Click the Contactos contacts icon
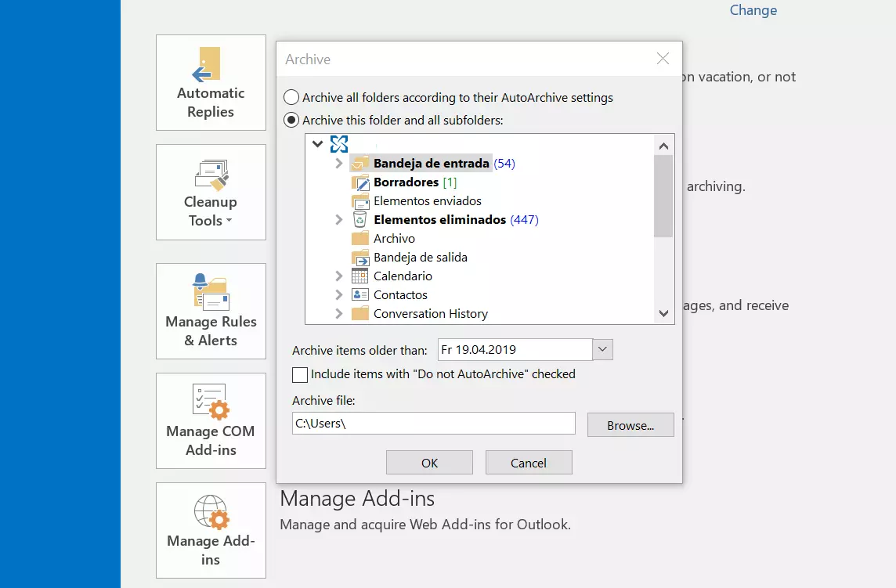Screen dimensions: 896x588 pyautogui.click(x=360, y=294)
